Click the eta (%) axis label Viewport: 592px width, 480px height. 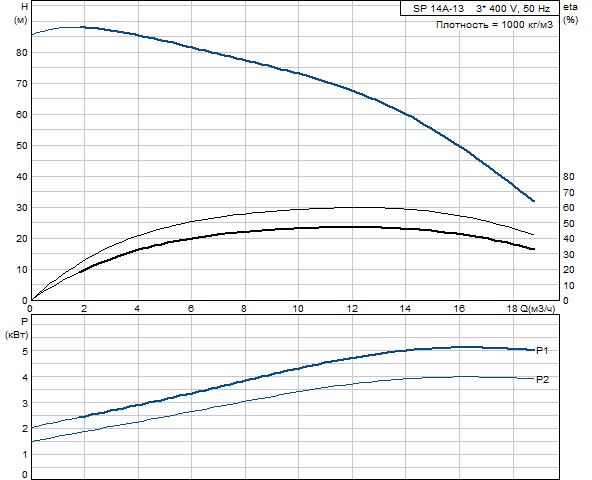click(x=570, y=13)
